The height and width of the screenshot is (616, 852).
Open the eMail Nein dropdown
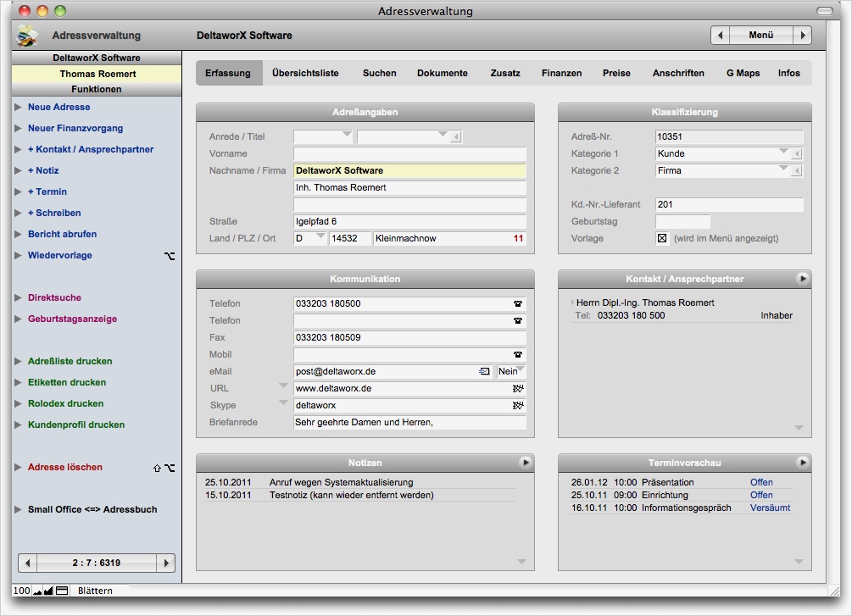[512, 371]
